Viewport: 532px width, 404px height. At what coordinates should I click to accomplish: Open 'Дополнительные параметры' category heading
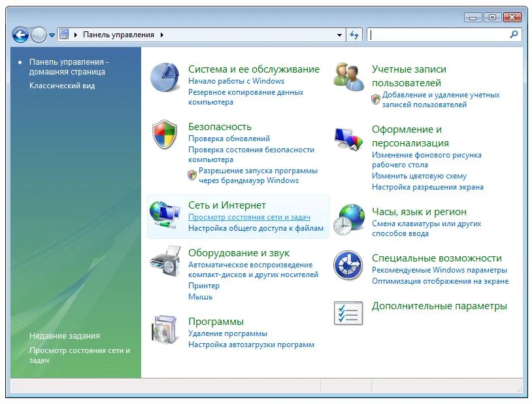click(439, 306)
